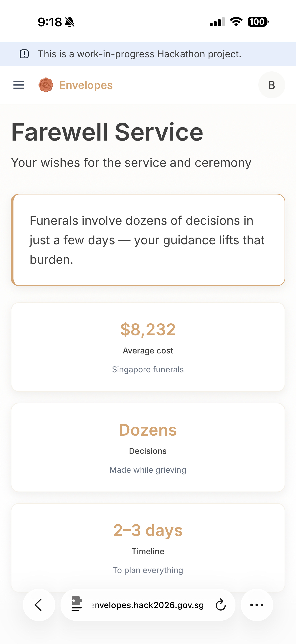Tap the battery indicator in status bar

[258, 22]
